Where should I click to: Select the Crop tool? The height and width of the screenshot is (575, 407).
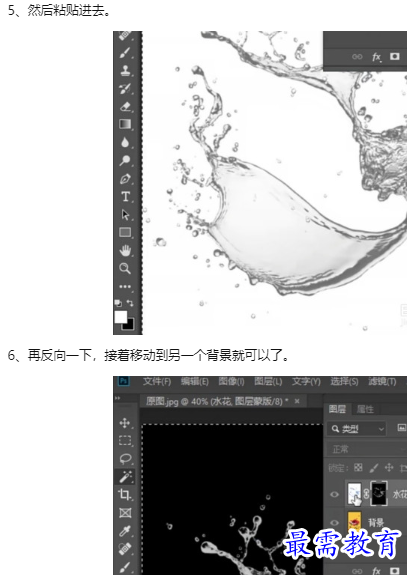(x=125, y=495)
